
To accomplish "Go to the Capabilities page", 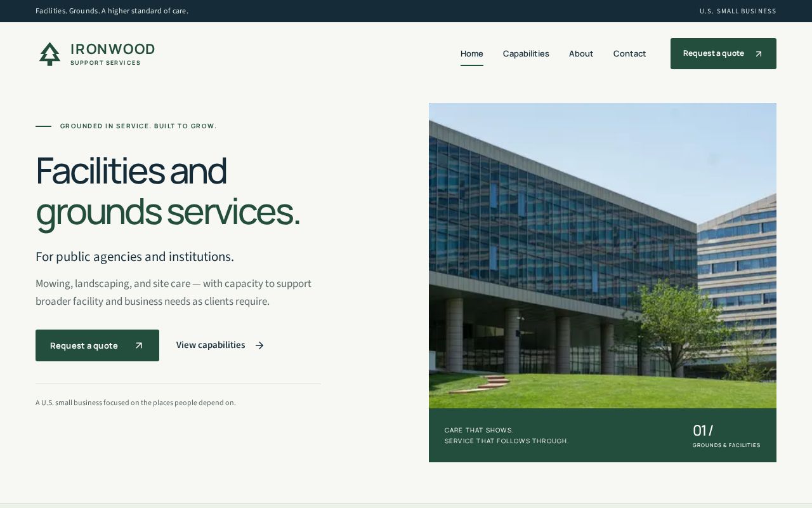I will click(526, 54).
